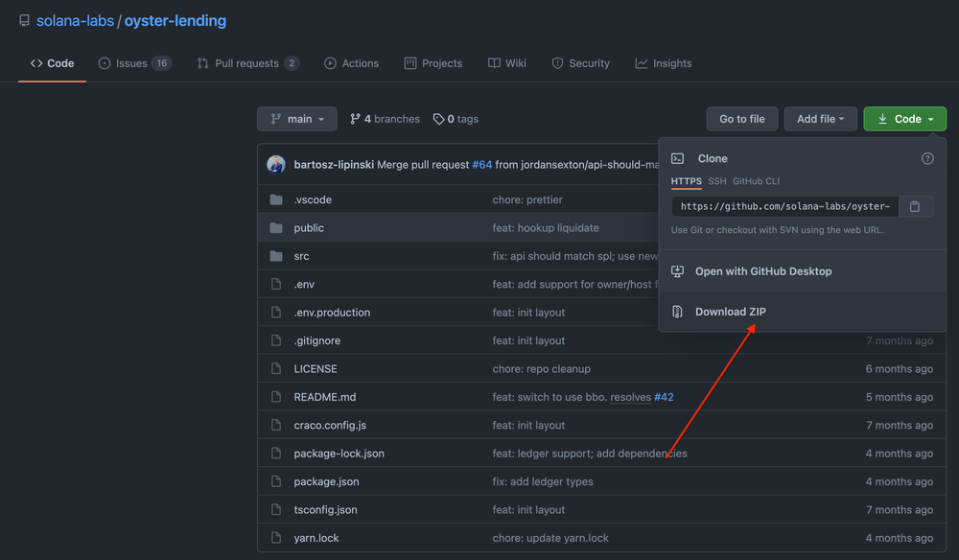959x560 pixels.
Task: Switch to the Code tab
Action: 52,63
